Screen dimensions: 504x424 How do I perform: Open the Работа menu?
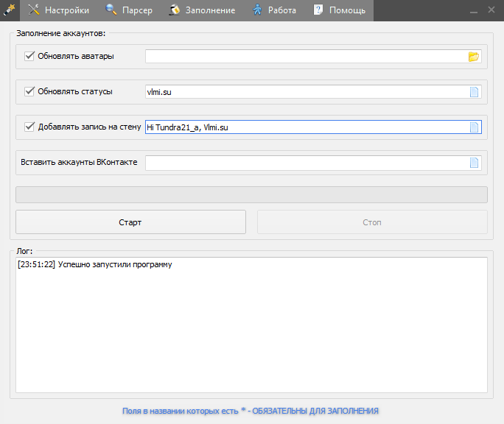coord(274,10)
